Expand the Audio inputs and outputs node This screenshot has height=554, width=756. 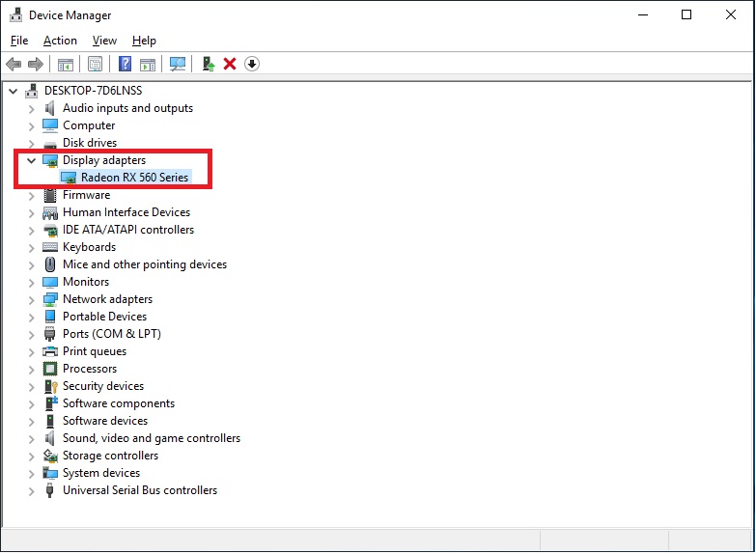pos(32,108)
